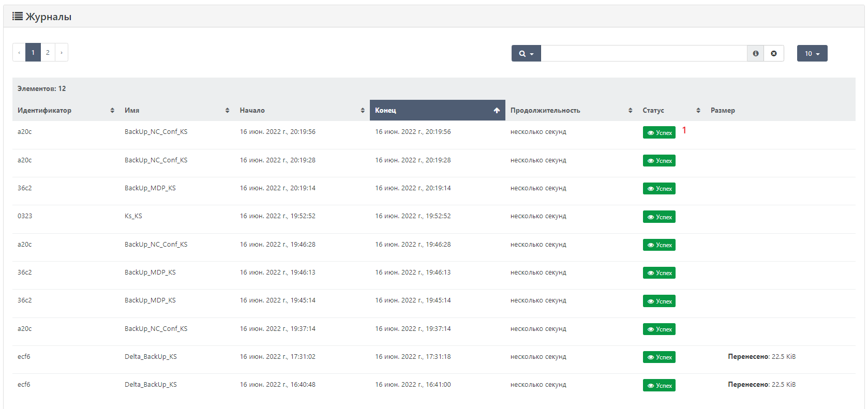Click BackUp_NC_Conf_KS name in 20:19:56 row

156,132
